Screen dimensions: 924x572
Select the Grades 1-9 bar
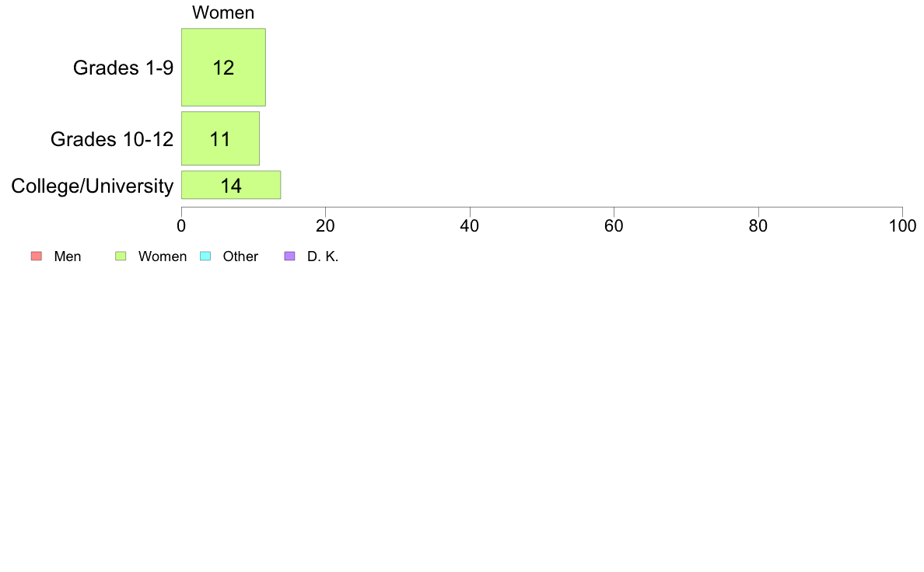pyautogui.click(x=223, y=67)
